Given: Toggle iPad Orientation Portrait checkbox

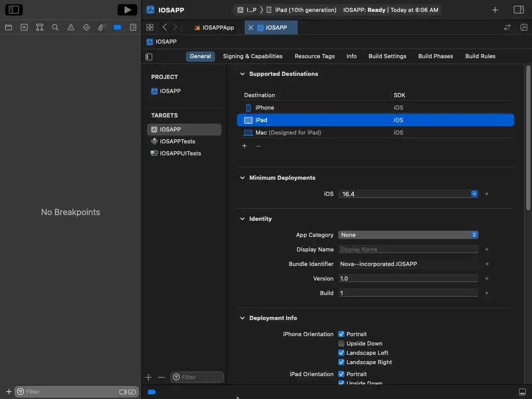Looking at the screenshot, I should tap(341, 374).
